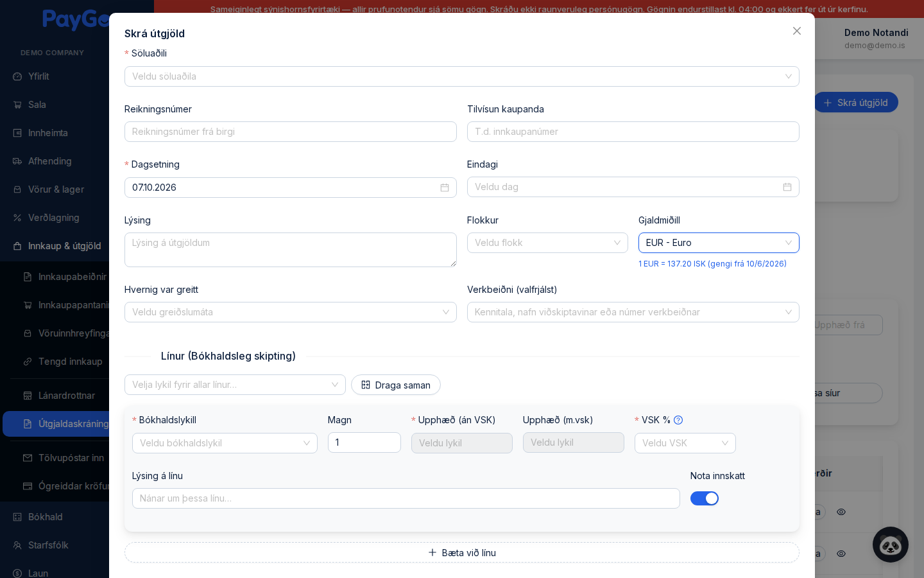Click the Afhending truck icon
The width and height of the screenshot is (924, 578).
coord(17,161)
